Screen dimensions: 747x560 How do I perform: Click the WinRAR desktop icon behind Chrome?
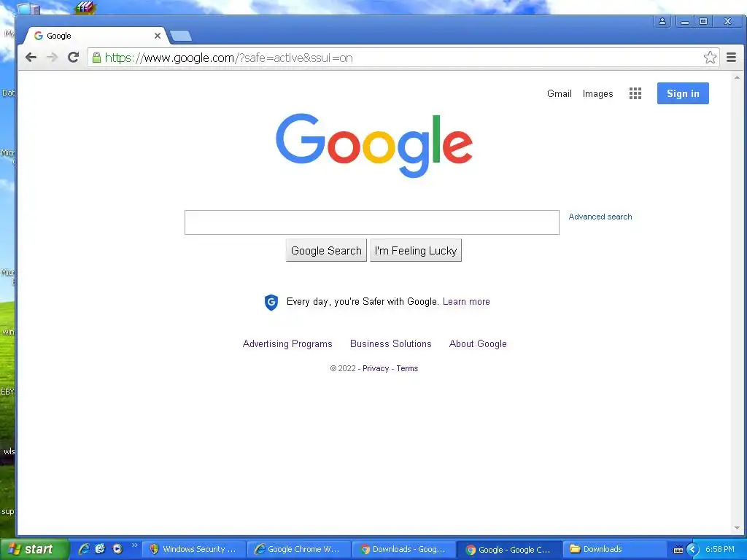pyautogui.click(x=86, y=7)
